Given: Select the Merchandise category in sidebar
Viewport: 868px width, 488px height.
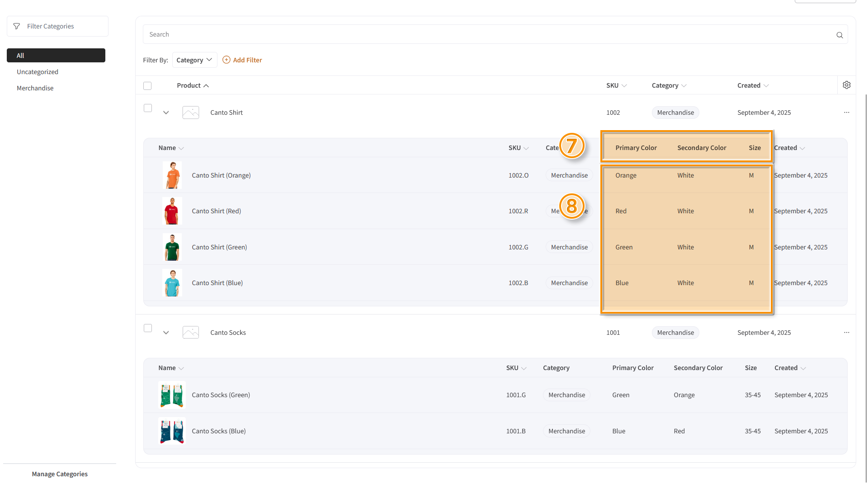Looking at the screenshot, I should (x=35, y=88).
